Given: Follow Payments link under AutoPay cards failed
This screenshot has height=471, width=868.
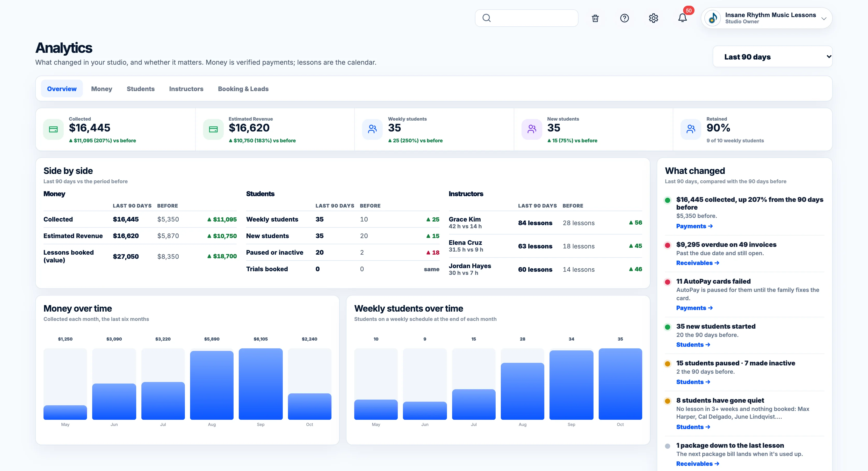Looking at the screenshot, I should tap(694, 308).
